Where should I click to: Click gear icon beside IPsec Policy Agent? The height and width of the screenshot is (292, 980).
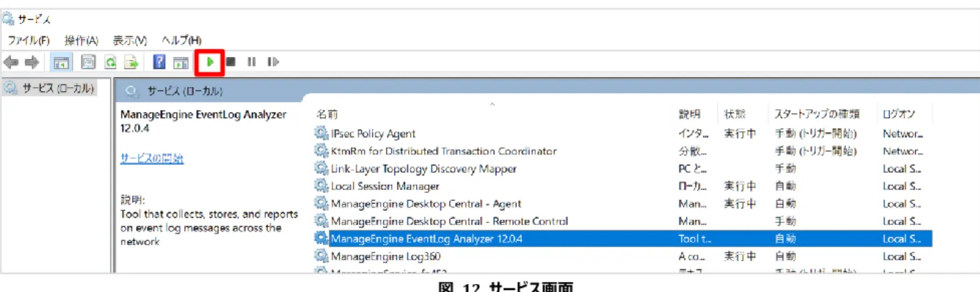point(322,134)
